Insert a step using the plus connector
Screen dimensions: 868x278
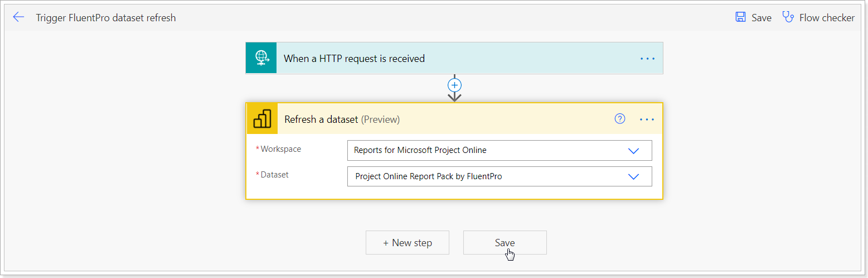pyautogui.click(x=455, y=85)
